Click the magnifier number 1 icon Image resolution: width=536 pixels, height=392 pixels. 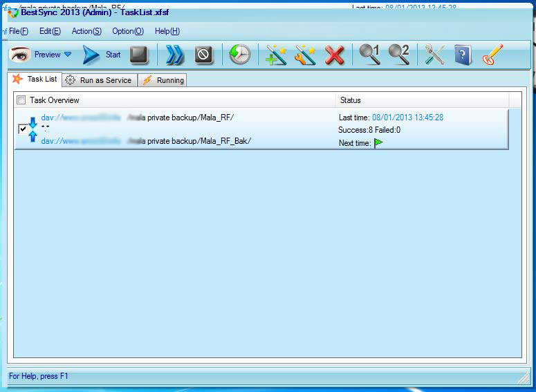pyautogui.click(x=369, y=55)
